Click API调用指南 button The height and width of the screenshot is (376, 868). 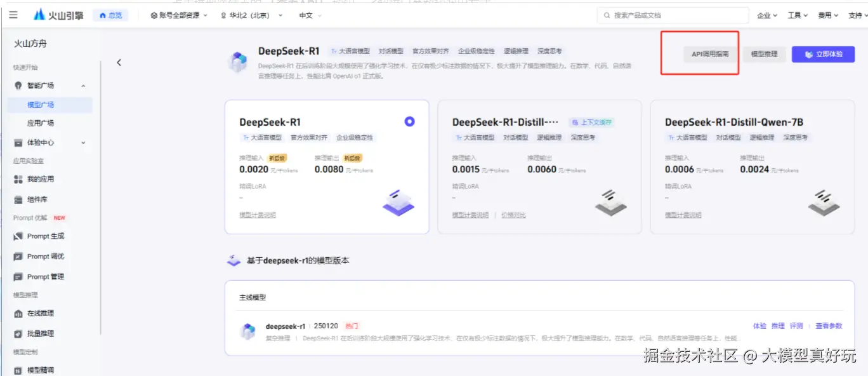click(x=710, y=55)
